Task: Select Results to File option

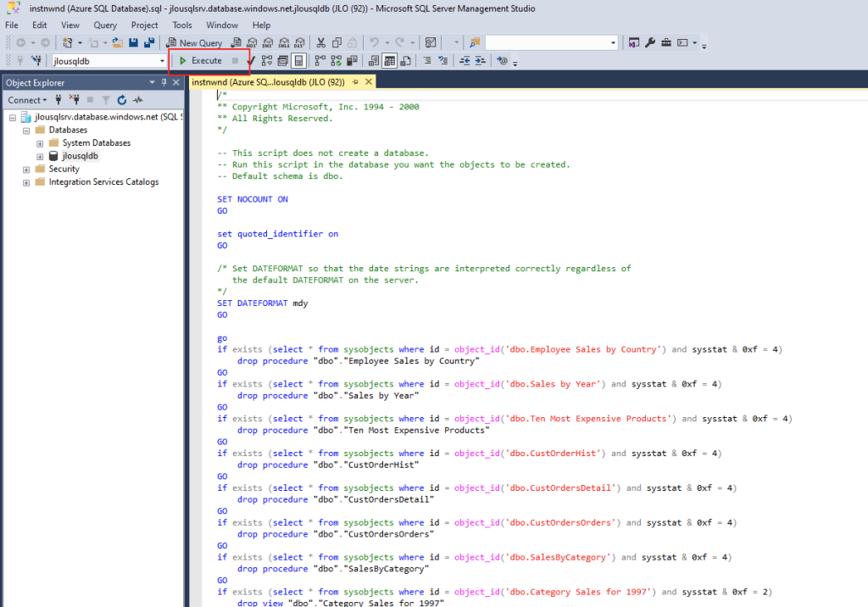Action: click(x=406, y=61)
